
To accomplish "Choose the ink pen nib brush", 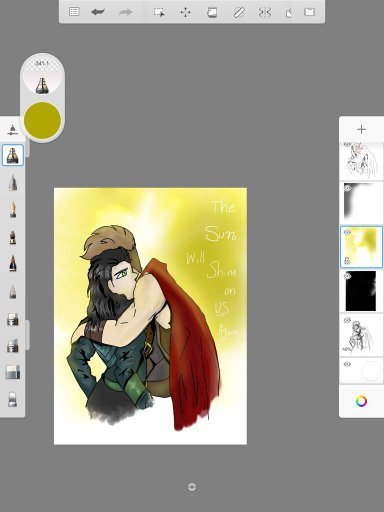I will 13,209.
